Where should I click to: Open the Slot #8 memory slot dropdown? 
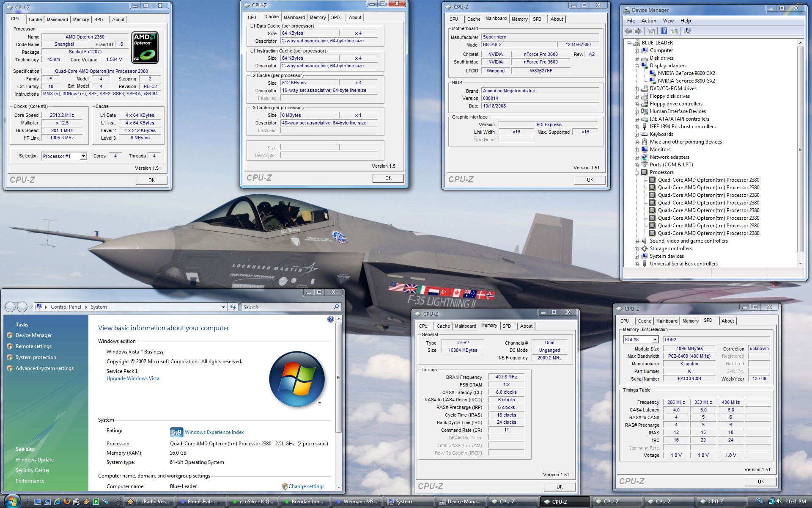pyautogui.click(x=655, y=340)
